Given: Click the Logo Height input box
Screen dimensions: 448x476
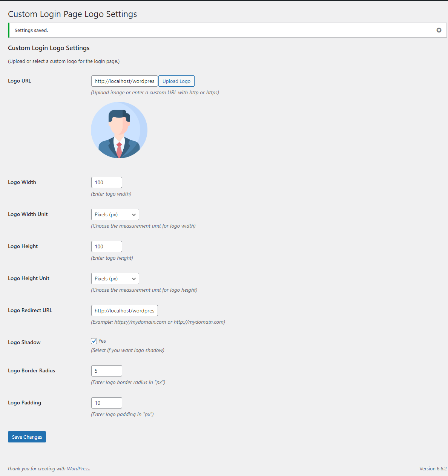Looking at the screenshot, I should click(x=106, y=246).
